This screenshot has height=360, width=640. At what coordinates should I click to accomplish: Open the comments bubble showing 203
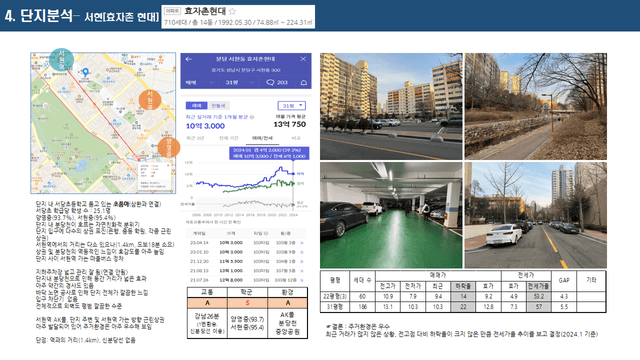pos(277,82)
